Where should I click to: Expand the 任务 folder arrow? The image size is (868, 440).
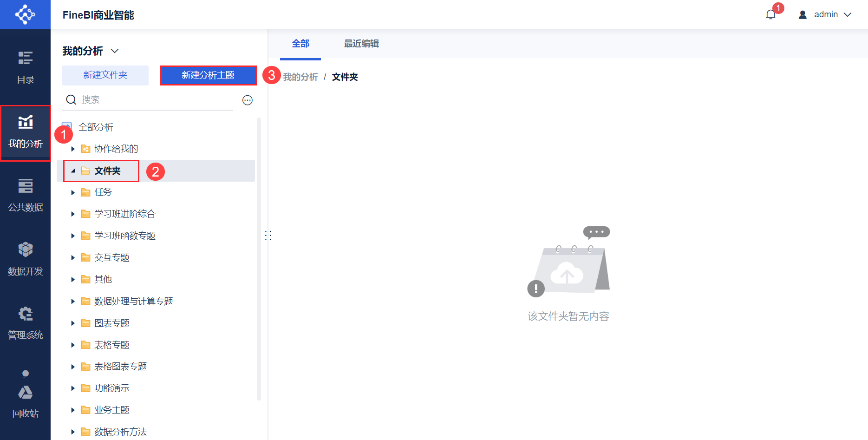(73, 192)
